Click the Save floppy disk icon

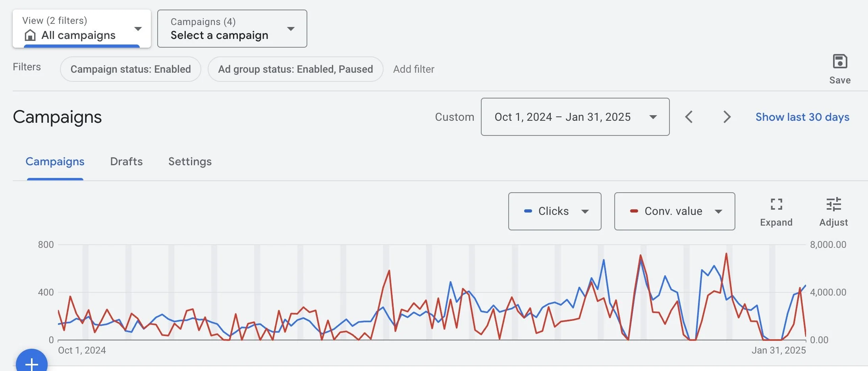tap(840, 62)
